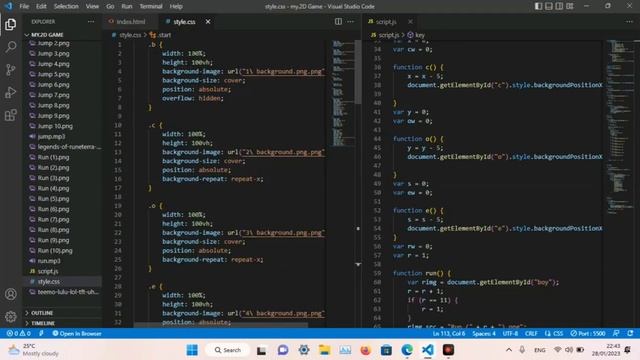Open the Edit menu
The height and width of the screenshot is (360, 640).
(41, 6)
